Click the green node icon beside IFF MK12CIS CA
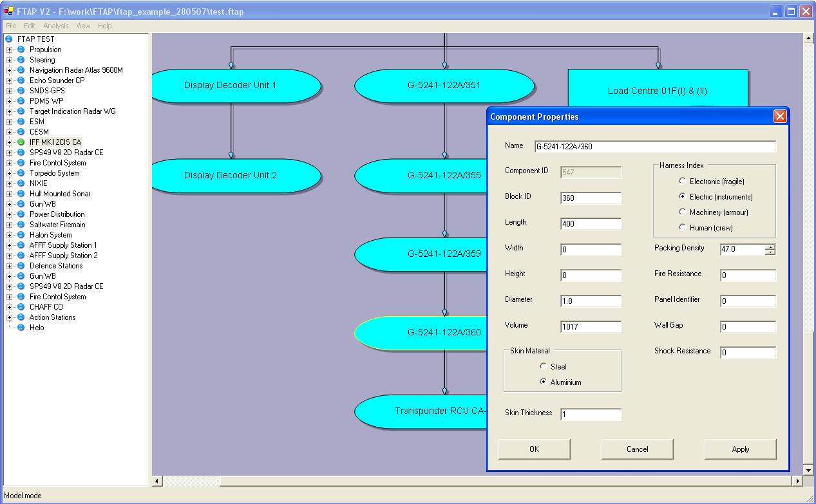Screen dimensions: 816x504 21,142
